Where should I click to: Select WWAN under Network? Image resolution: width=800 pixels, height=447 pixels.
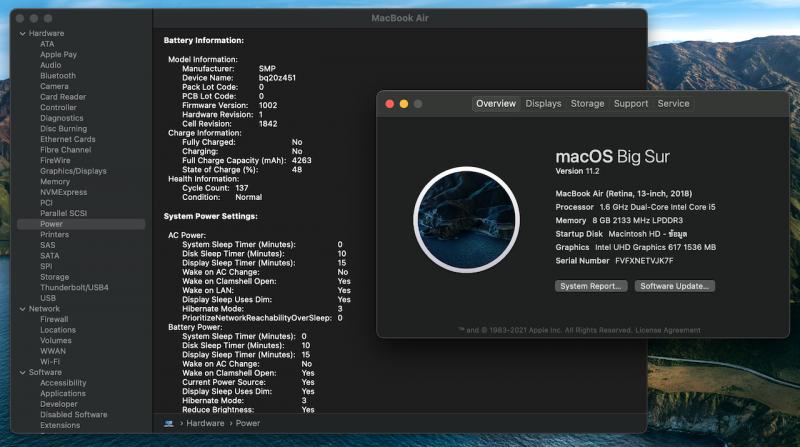(x=53, y=351)
